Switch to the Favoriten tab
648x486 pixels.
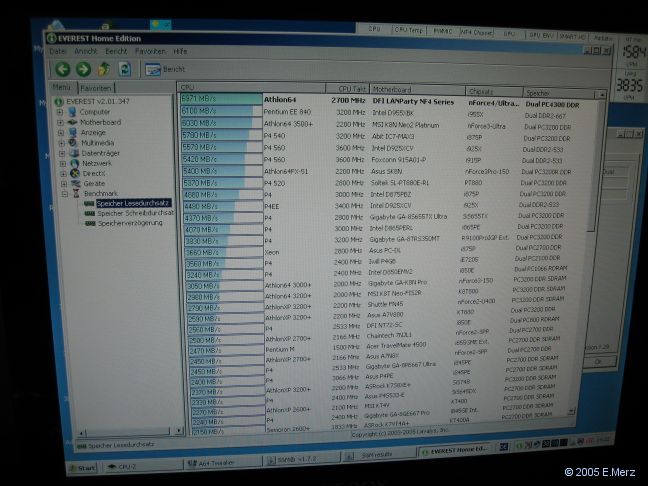tap(95, 88)
